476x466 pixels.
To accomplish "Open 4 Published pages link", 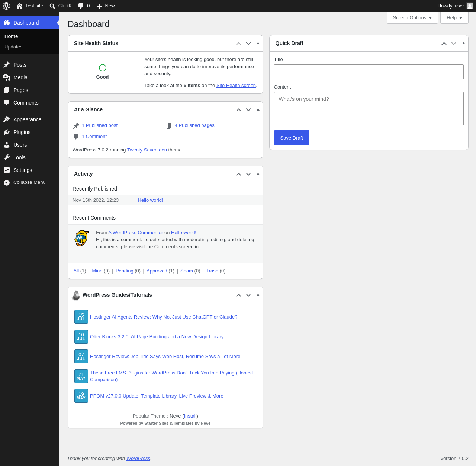I will point(194,125).
